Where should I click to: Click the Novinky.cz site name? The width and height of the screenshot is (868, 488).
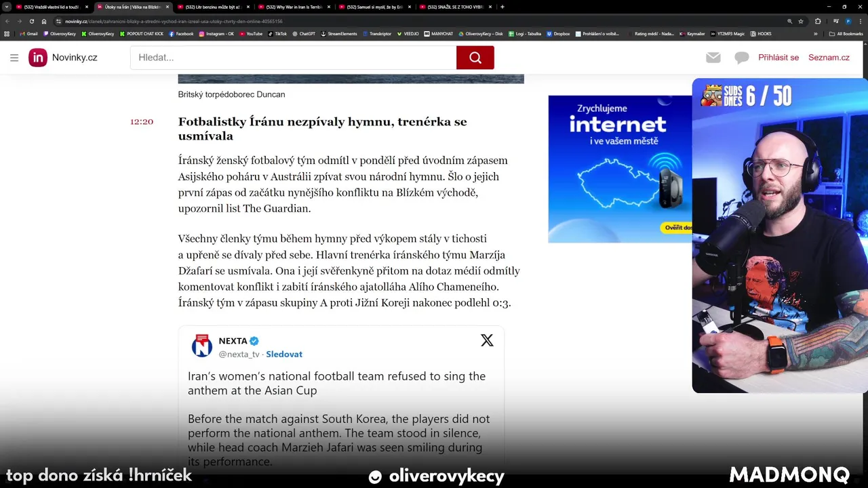(x=75, y=58)
